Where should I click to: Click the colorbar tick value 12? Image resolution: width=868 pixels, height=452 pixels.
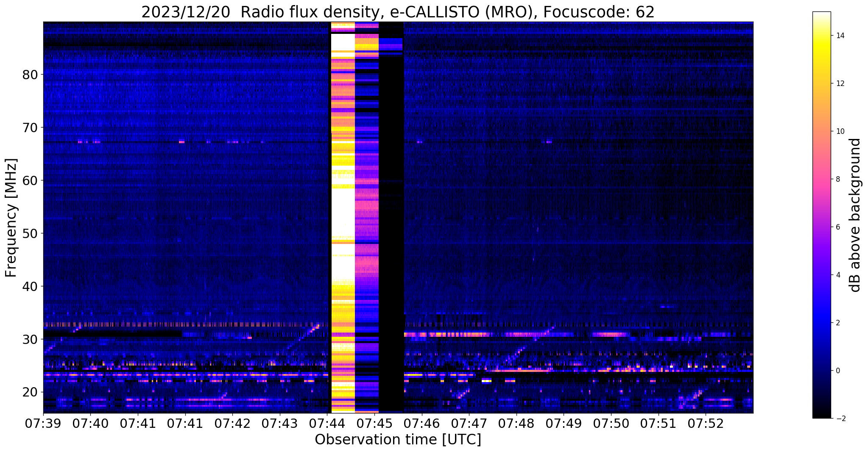(x=840, y=83)
